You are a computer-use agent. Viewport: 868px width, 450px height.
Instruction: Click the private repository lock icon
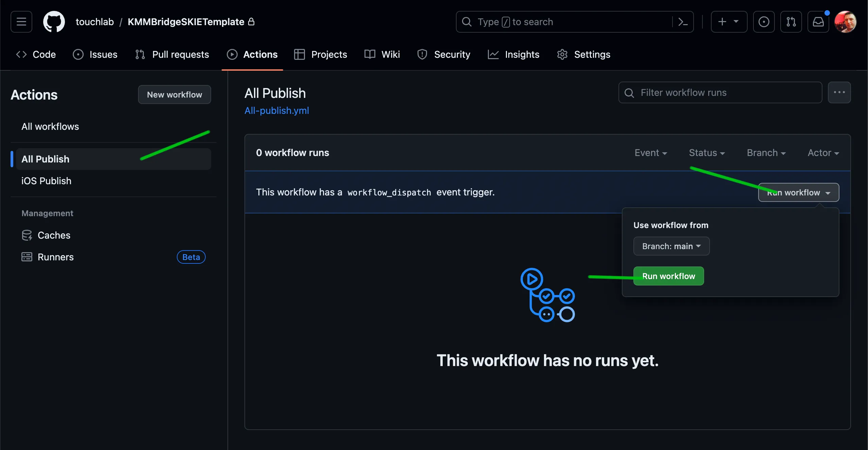(x=251, y=21)
